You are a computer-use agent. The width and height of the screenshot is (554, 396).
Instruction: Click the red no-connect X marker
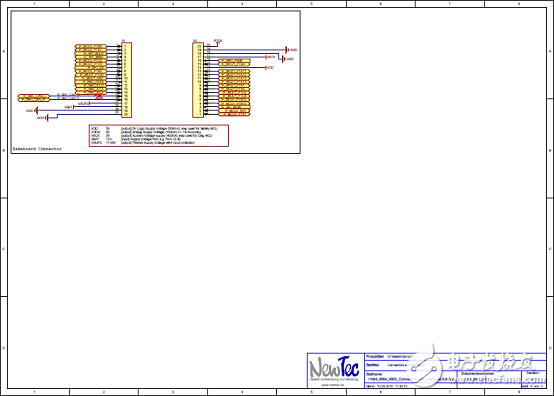coord(99,96)
